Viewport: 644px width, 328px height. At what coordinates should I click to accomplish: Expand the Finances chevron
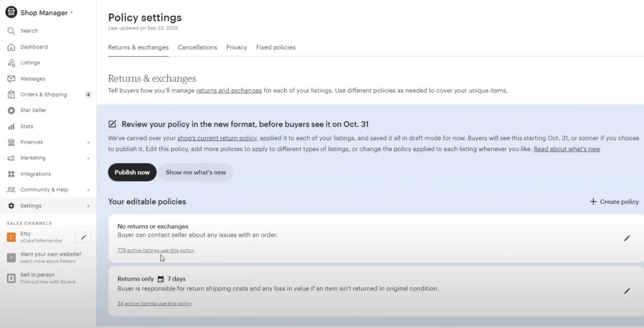(88, 142)
